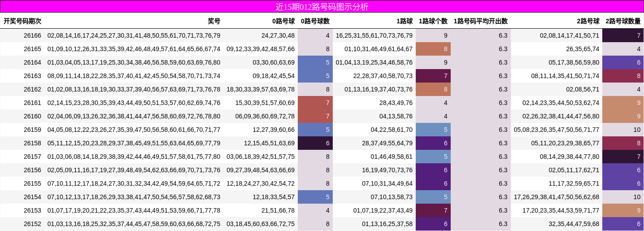This screenshot has width=644, height=231.
Task: Click the 2路号球 column header
Action: pyautogui.click(x=588, y=21)
